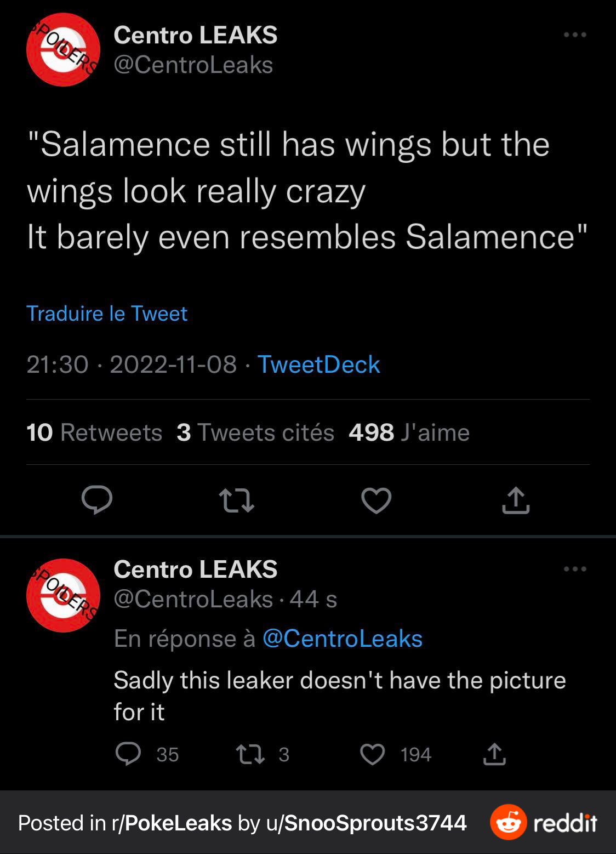
Task: Open more options for the reply tweet
Action: click(575, 569)
